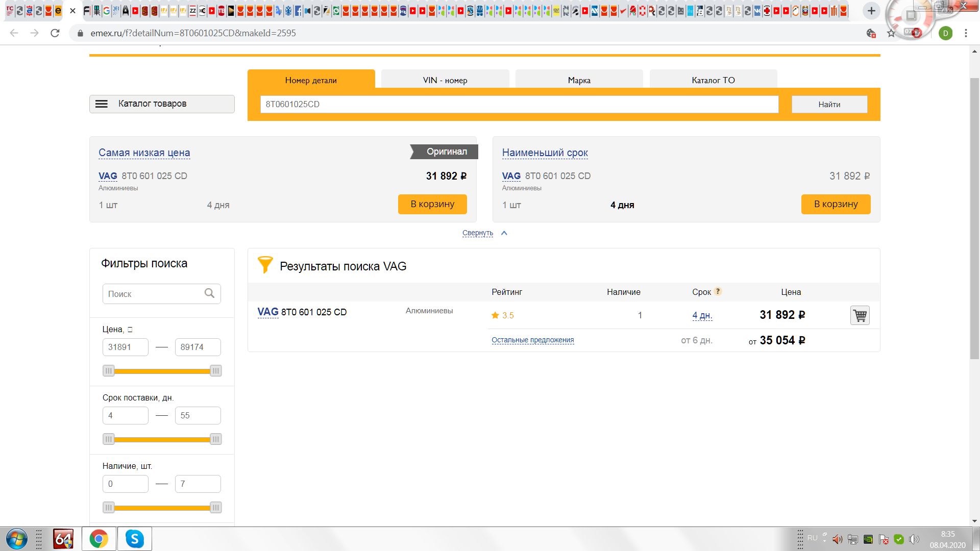The width and height of the screenshot is (980, 551).
Task: Click the shopping cart icon in results row
Action: [x=860, y=315]
